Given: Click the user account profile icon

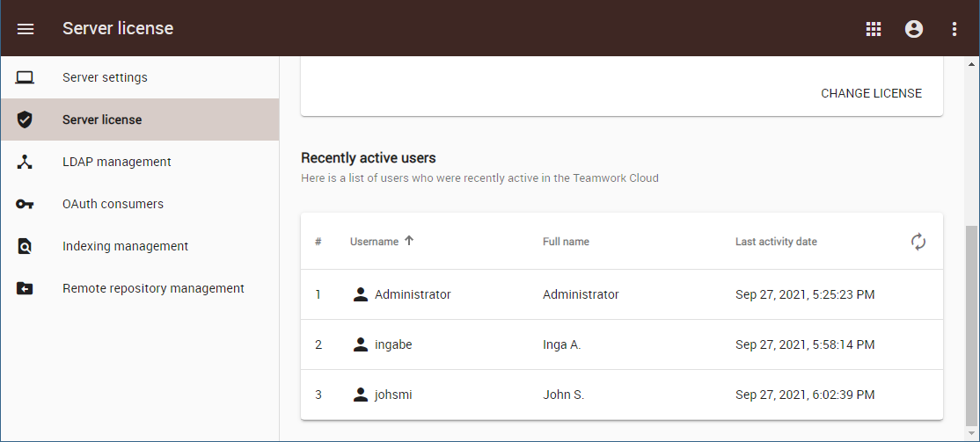Looking at the screenshot, I should coord(914,29).
